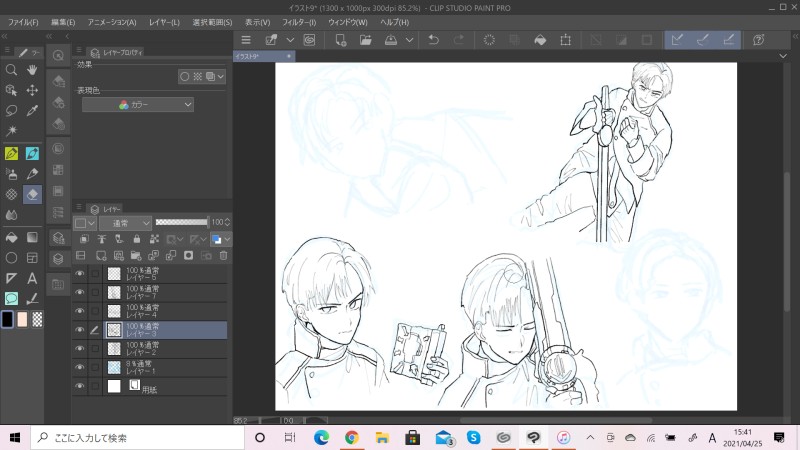This screenshot has width=800, height=450.
Task: Hide layer 5 with eye icon
Action: [80, 273]
